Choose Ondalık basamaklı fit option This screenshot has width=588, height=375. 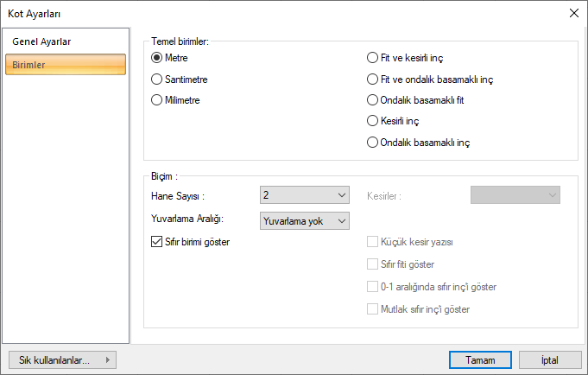tap(373, 100)
